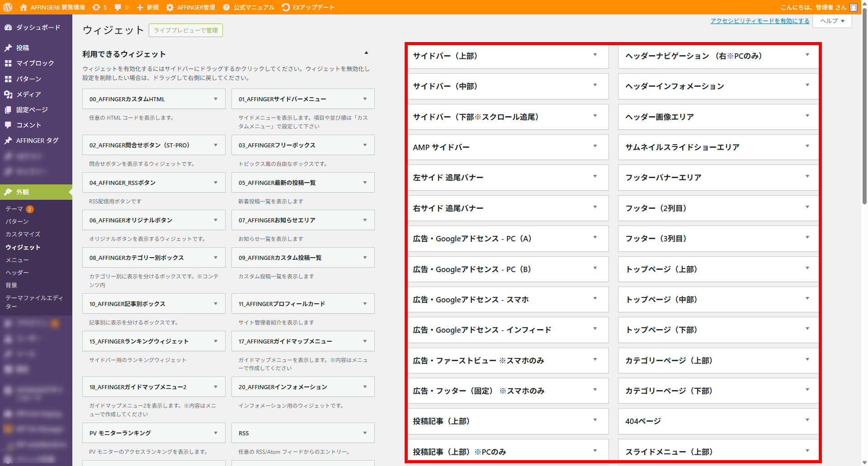Click the WordPress logo icon in admin bar
The height and width of the screenshot is (466, 868).
click(x=8, y=7)
